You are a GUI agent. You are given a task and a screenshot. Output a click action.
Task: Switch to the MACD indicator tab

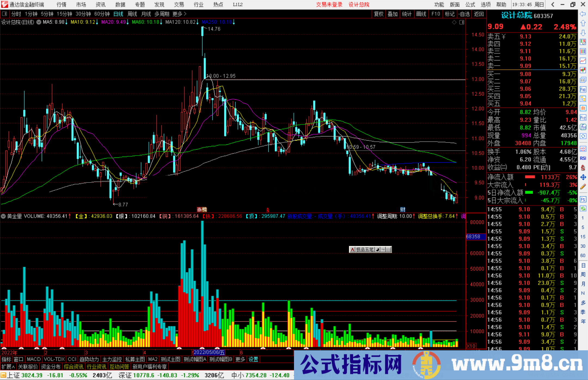click(33, 359)
